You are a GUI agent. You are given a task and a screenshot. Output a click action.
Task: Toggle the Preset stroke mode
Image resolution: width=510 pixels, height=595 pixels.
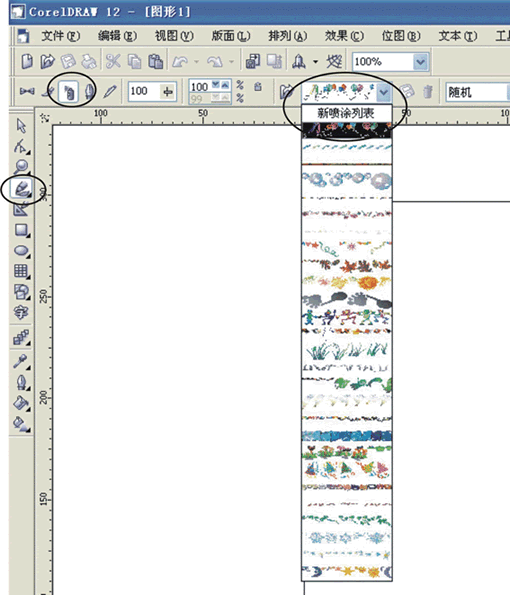point(27,91)
